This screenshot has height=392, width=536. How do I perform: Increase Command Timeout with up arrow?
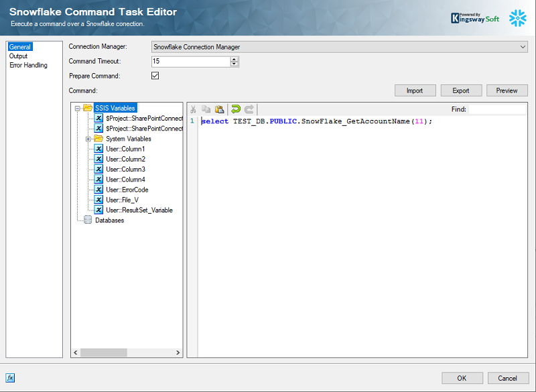tap(234, 59)
